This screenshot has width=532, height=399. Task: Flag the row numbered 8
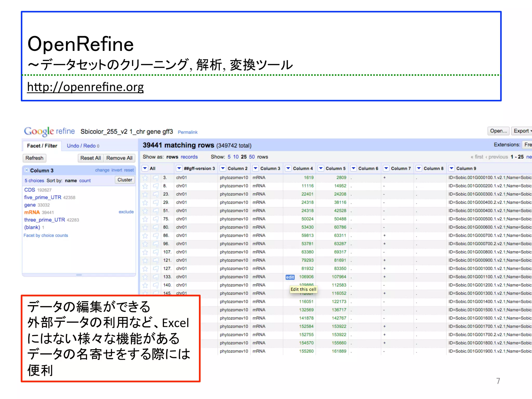(156, 186)
